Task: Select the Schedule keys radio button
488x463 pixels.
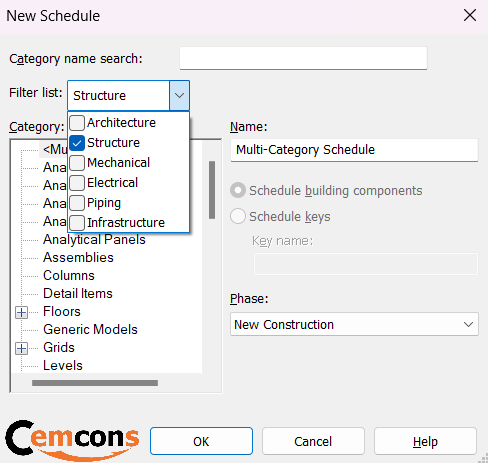Action: click(238, 216)
